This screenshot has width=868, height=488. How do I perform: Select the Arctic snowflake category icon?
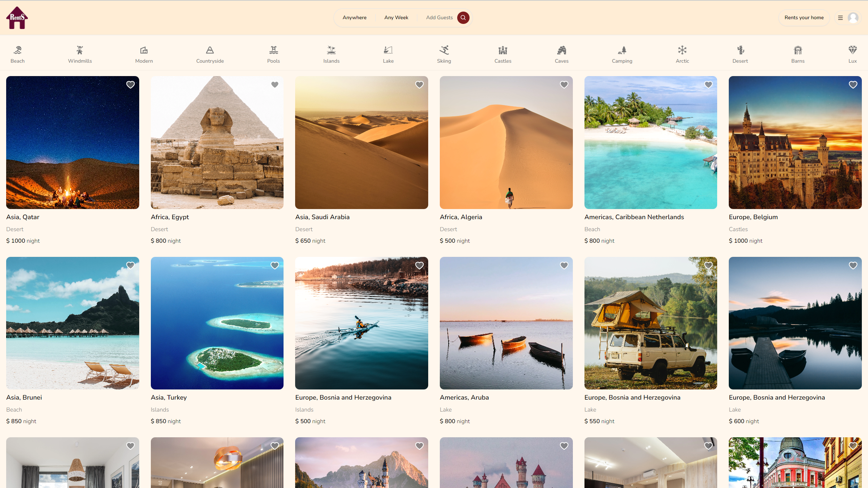(x=682, y=50)
